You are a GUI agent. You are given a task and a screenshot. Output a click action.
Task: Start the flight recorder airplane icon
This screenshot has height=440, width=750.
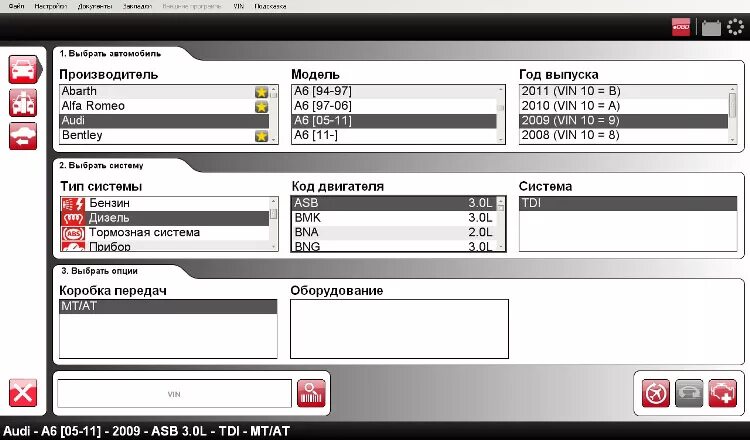click(655, 394)
